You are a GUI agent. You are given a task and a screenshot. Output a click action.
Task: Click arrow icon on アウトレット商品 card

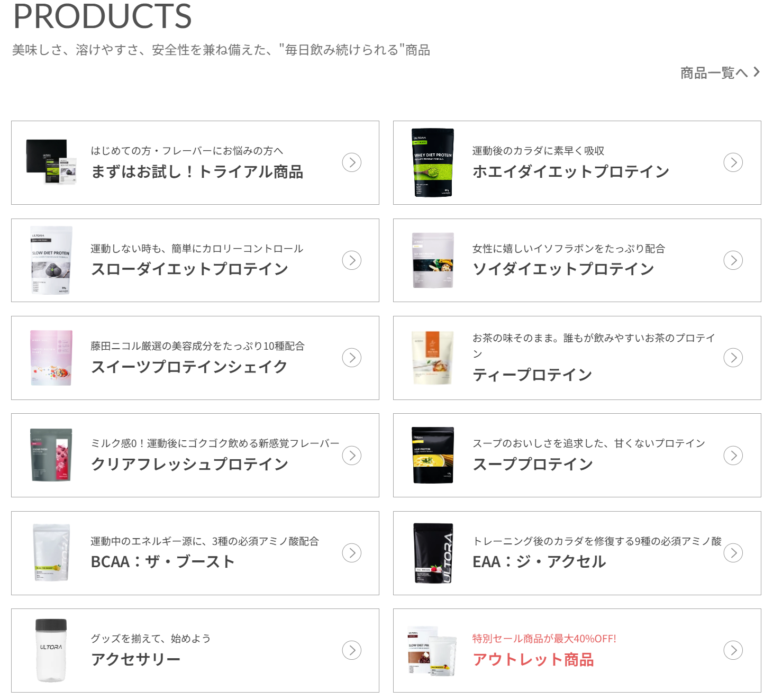(x=733, y=650)
